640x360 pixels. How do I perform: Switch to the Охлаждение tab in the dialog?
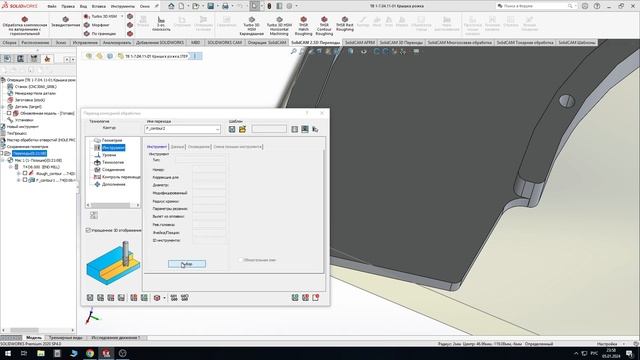click(x=199, y=147)
